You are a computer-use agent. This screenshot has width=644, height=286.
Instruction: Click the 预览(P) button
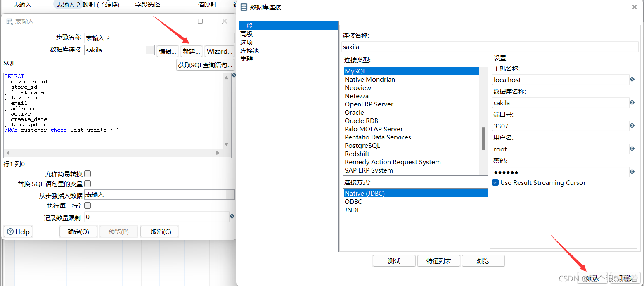[119, 232]
